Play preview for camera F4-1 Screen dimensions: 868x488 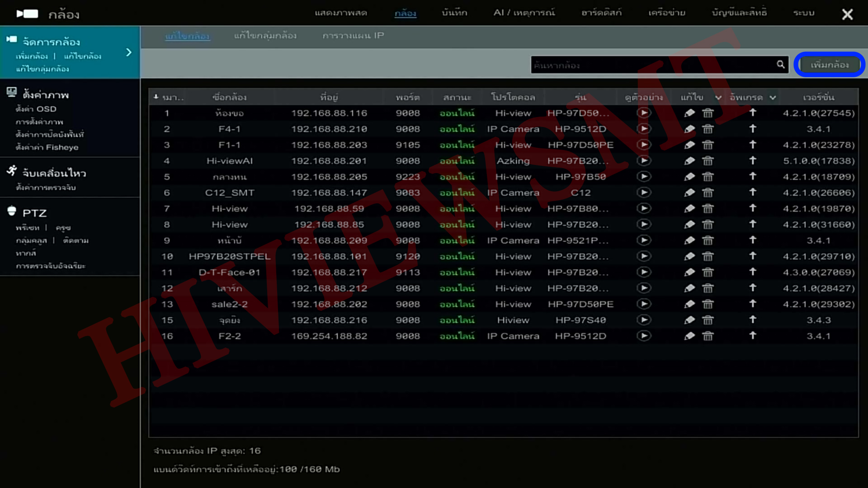[x=644, y=129]
